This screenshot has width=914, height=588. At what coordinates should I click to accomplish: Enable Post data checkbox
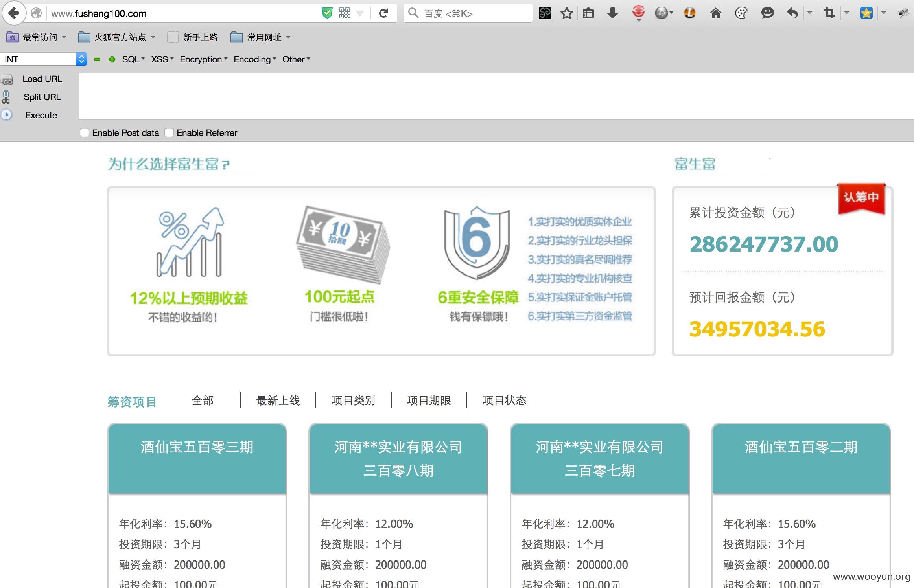tap(85, 132)
